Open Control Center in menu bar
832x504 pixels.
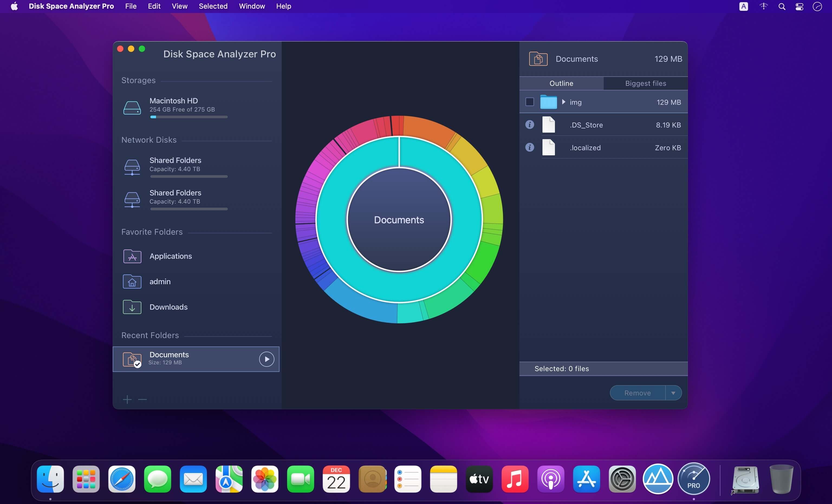coord(799,6)
